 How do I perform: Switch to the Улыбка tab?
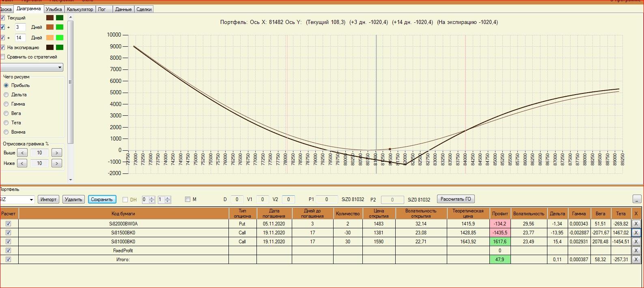[x=54, y=9]
